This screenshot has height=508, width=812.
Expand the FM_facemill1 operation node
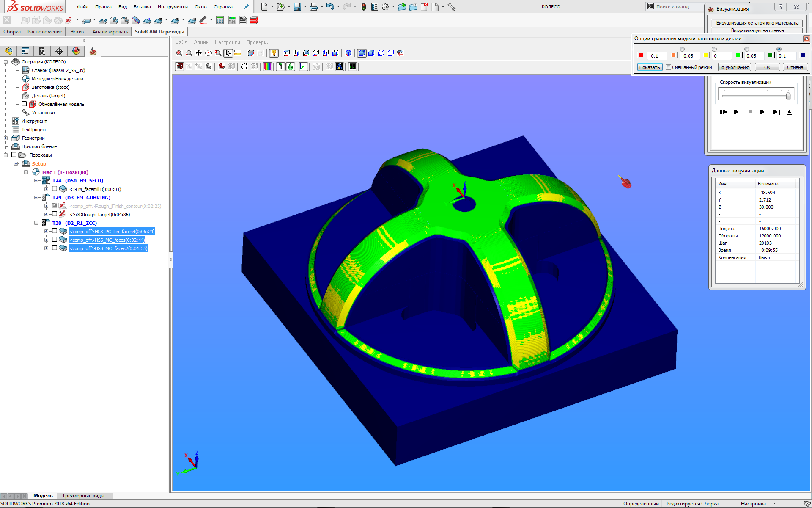pyautogui.click(x=47, y=189)
